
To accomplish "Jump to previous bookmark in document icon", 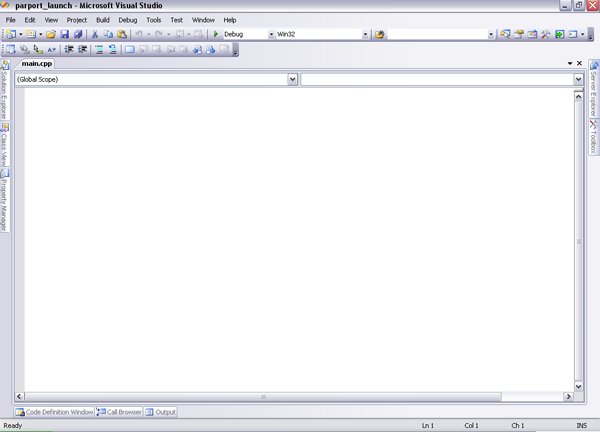I will [x=197, y=49].
